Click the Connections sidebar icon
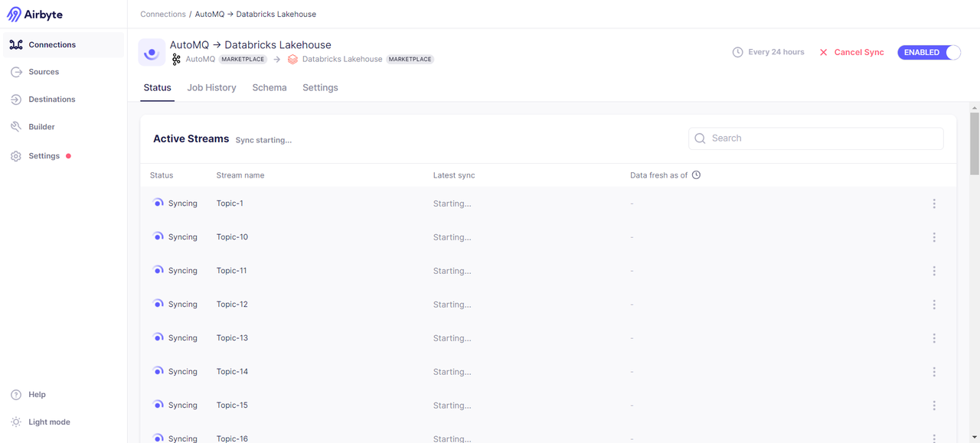980x443 pixels. click(16, 45)
